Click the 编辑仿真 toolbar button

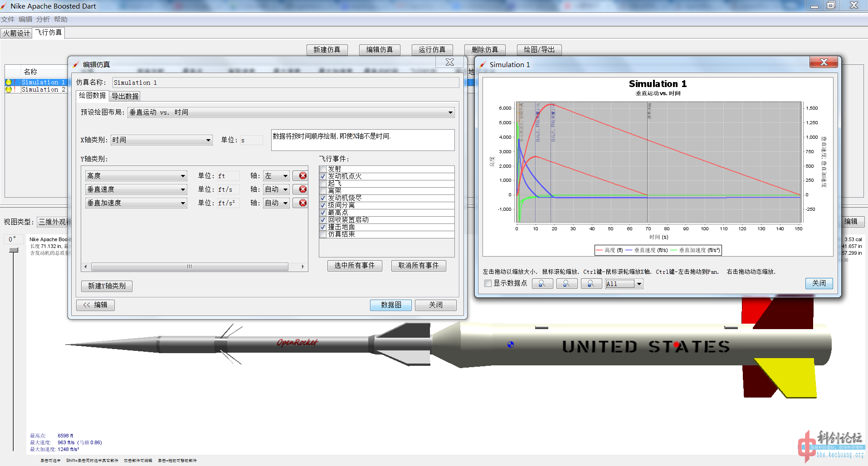click(380, 50)
